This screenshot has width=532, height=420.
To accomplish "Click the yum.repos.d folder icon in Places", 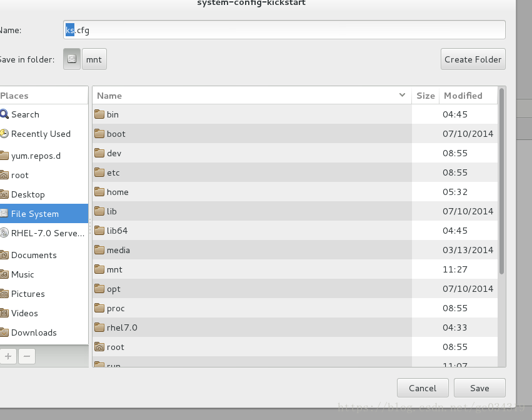I will click(x=4, y=156).
